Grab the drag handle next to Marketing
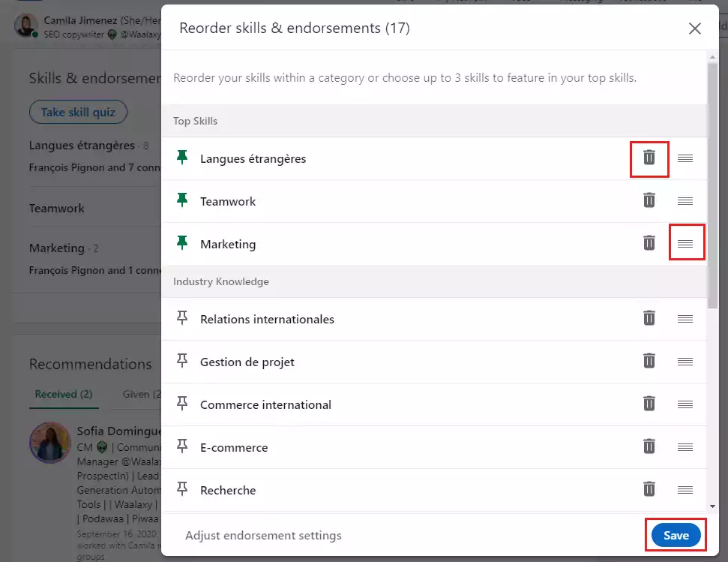Viewport: 728px width, 562px height. [x=685, y=243]
